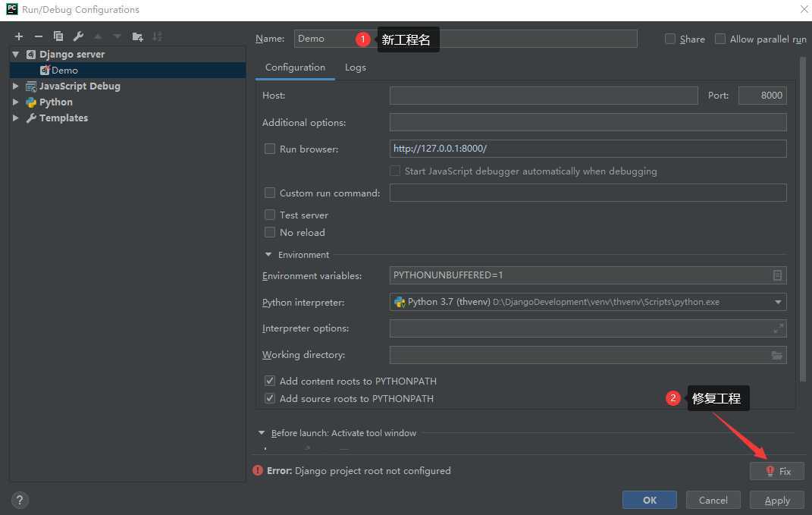Screen dimensions: 812x515
Task: Click the Port field showing 8000
Action: tap(762, 96)
